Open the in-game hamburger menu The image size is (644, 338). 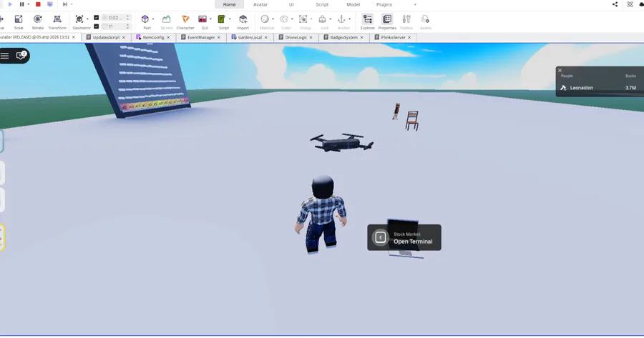point(5,56)
